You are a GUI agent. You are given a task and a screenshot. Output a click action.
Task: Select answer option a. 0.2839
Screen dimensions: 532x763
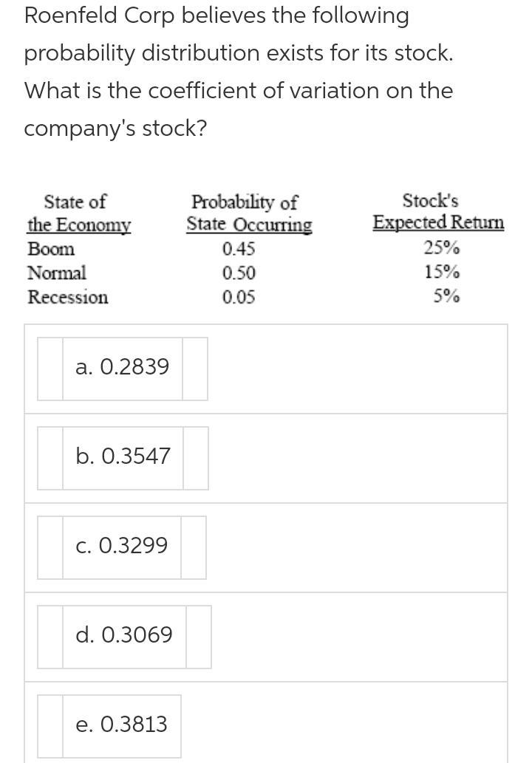pos(123,367)
